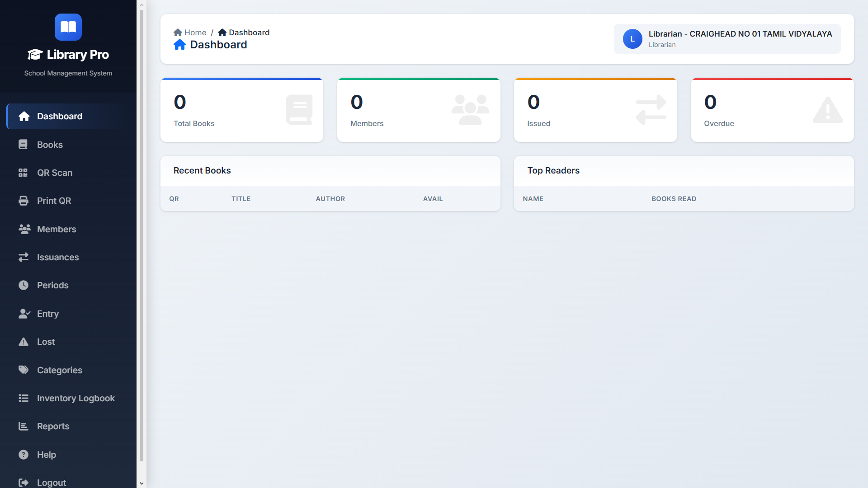Click the Reports chart icon
868x488 pixels.
pyautogui.click(x=24, y=426)
